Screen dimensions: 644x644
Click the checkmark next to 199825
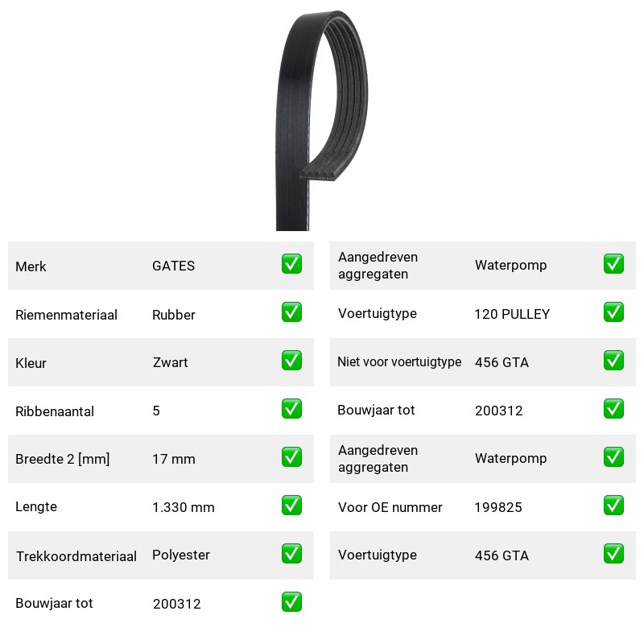point(613,506)
